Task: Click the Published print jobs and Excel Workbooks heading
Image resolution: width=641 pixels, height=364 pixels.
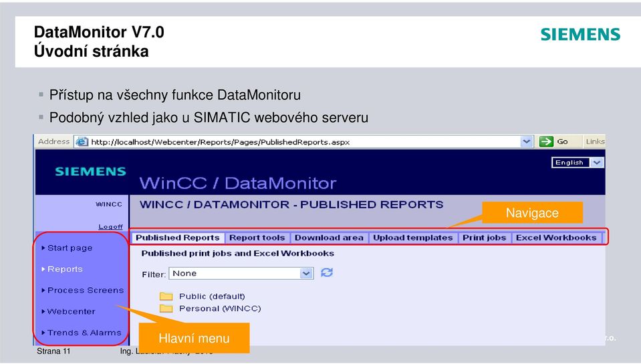Action: coord(237,253)
